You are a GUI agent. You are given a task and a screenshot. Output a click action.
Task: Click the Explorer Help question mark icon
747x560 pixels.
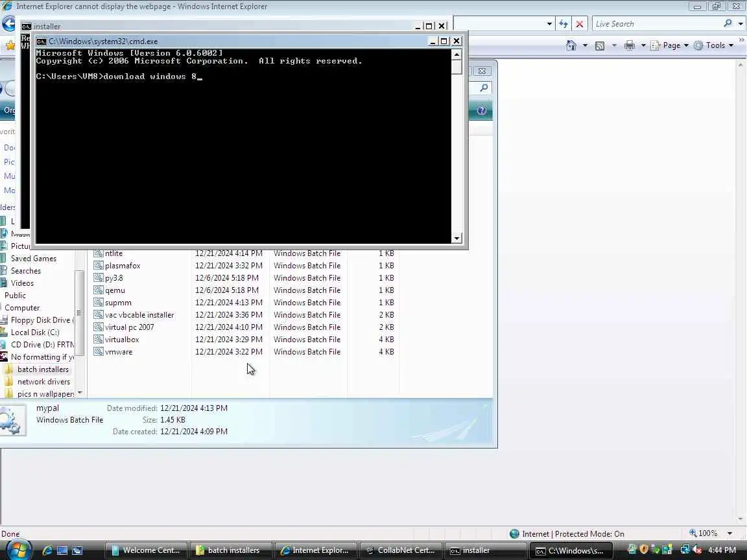click(482, 110)
